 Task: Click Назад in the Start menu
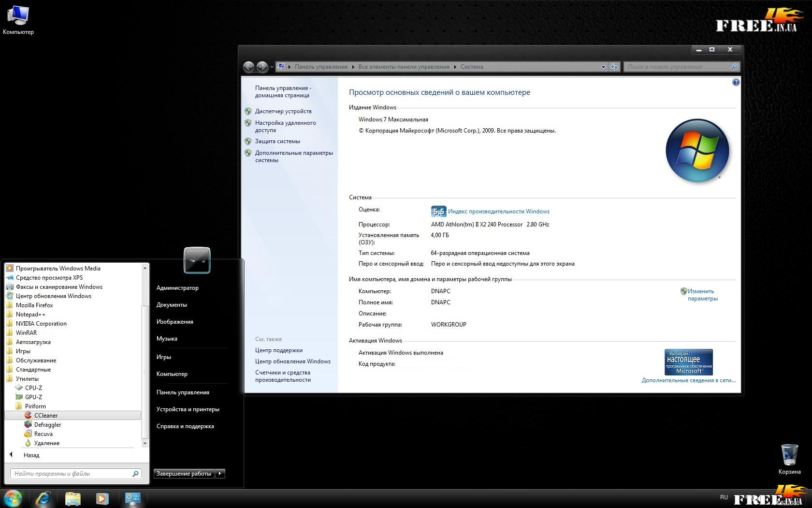click(x=31, y=455)
